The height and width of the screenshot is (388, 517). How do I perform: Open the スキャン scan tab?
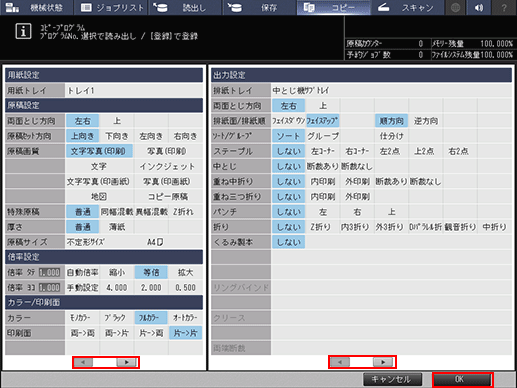[x=408, y=7]
